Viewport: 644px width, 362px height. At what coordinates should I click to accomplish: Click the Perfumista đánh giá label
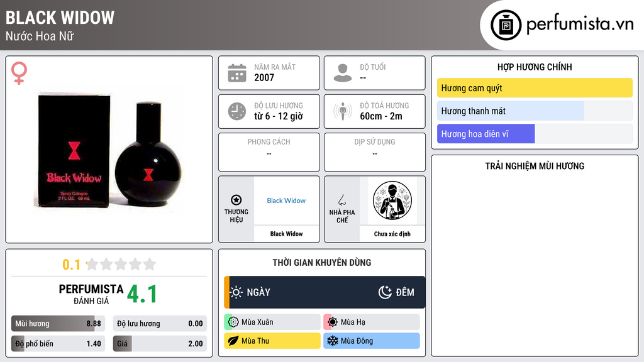(91, 294)
